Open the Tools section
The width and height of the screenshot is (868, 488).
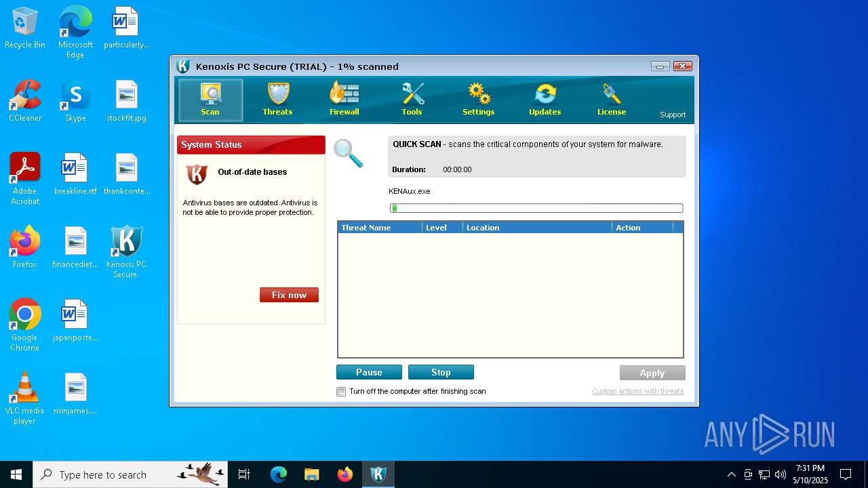pos(412,100)
